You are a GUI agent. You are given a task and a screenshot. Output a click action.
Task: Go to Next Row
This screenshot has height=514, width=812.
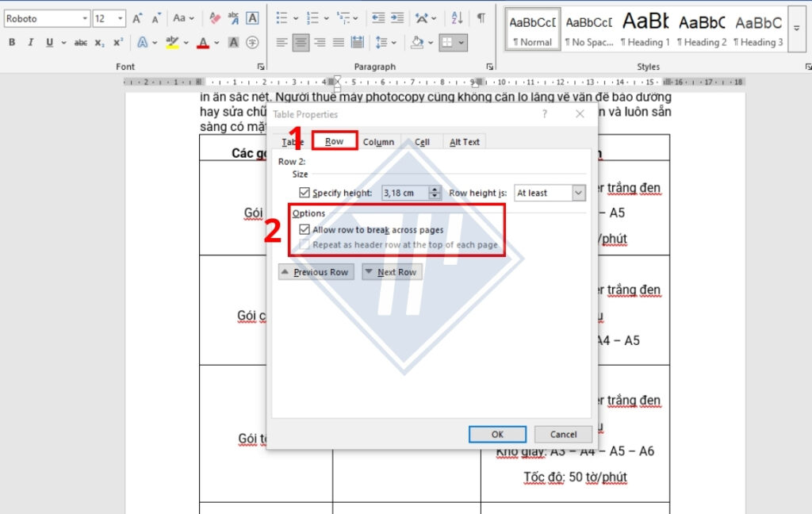tap(392, 272)
